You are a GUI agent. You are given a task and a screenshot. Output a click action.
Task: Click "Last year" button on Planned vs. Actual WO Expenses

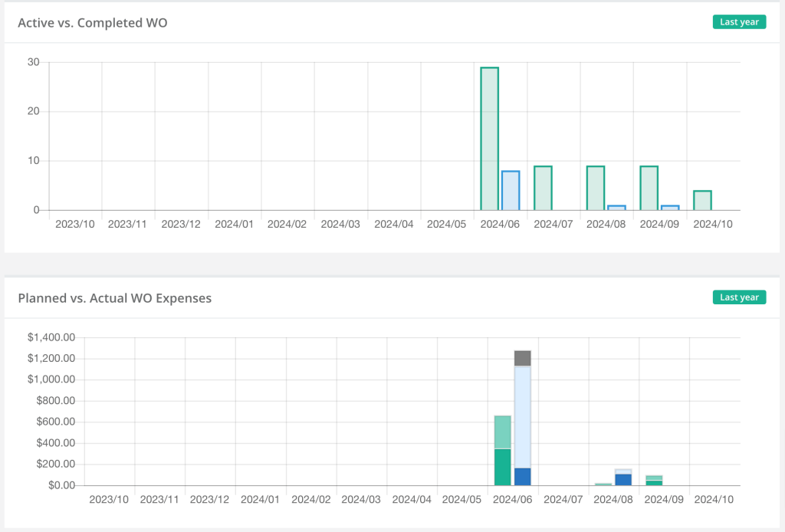[738, 297]
